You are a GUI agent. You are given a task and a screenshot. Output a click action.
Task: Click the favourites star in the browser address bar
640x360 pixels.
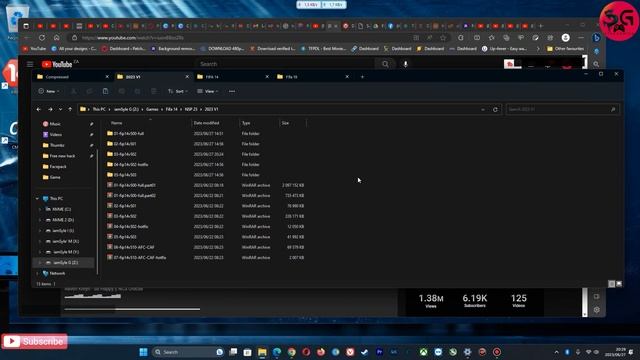point(443,38)
